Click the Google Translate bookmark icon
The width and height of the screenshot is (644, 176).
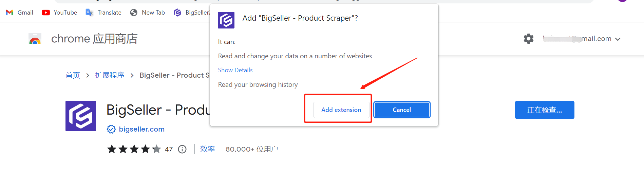89,13
